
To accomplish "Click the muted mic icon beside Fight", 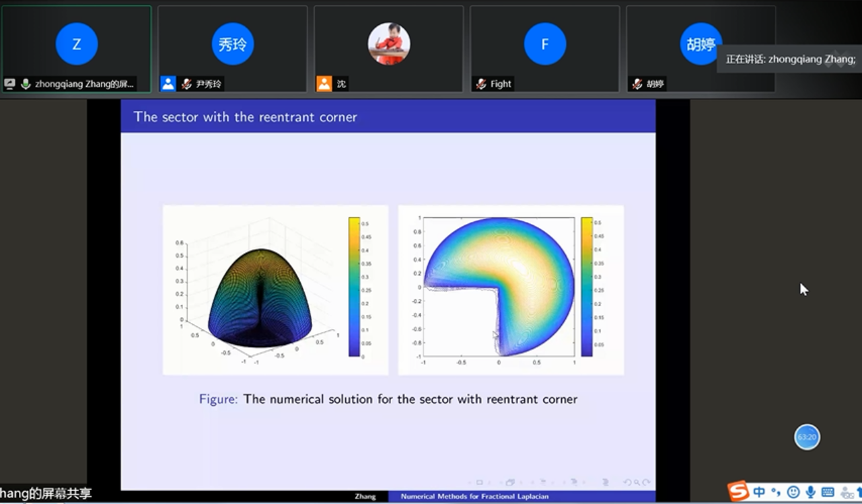I will coord(481,84).
